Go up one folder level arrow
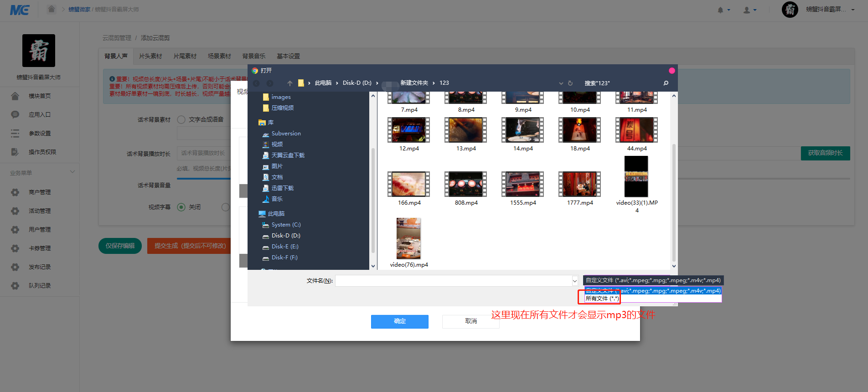The image size is (868, 392). pos(289,83)
